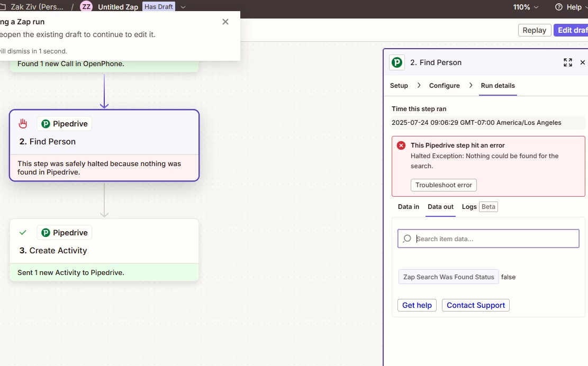Click the Halted Exception error message
The height and width of the screenshot is (366, 588).
point(484,161)
